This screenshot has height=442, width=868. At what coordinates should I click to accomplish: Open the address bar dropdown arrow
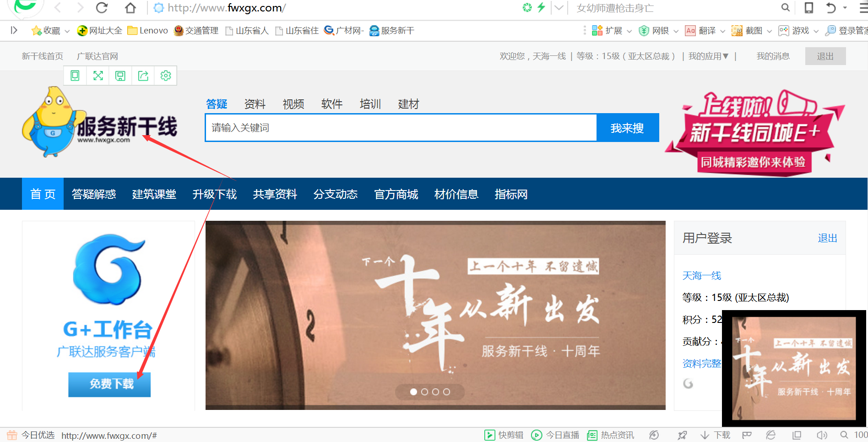[x=559, y=8]
